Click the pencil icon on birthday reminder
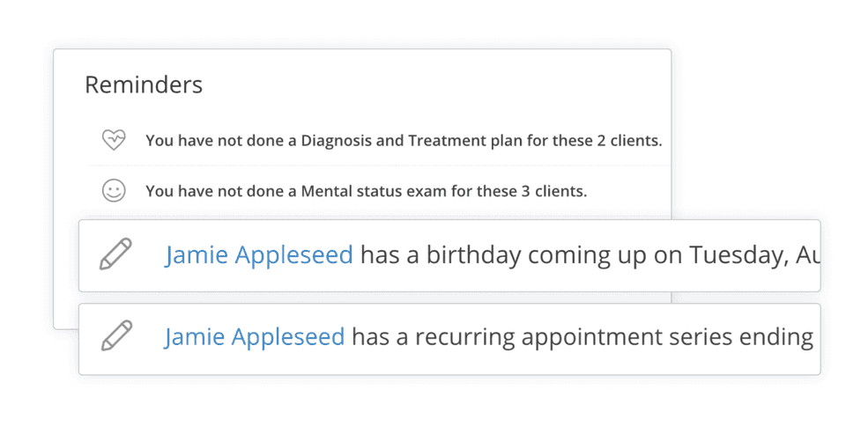Viewport: 868px width, 434px height. tap(115, 254)
